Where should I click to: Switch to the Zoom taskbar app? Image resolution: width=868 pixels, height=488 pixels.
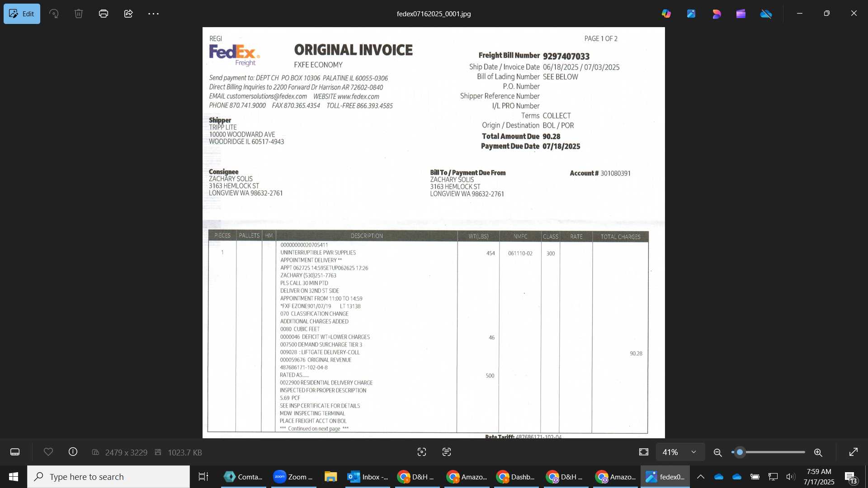pyautogui.click(x=294, y=477)
